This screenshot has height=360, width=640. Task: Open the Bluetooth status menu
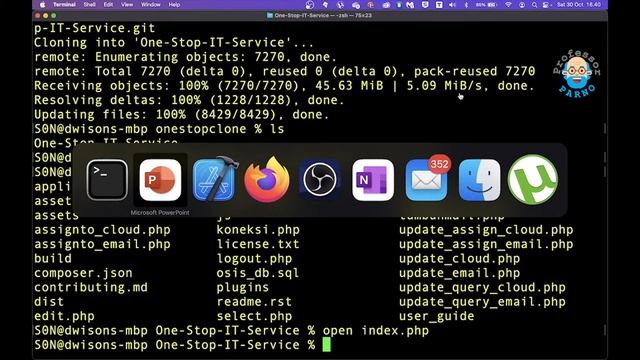(x=466, y=5)
